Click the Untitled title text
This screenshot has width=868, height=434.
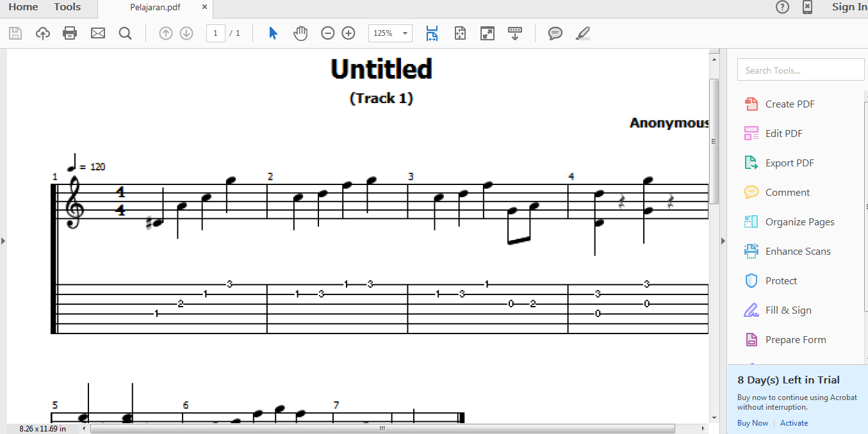[x=381, y=68]
